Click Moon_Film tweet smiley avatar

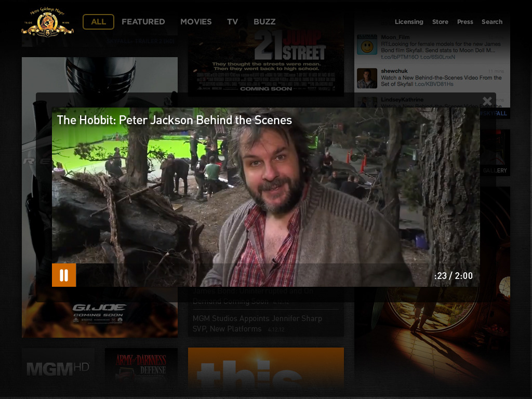tap(367, 45)
